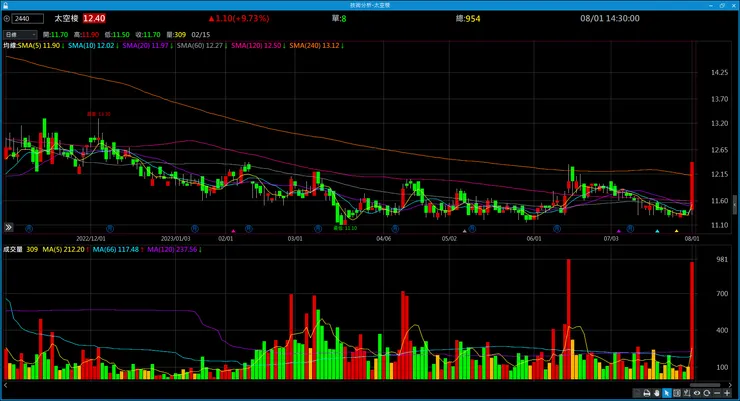740x401 pixels.
Task: Click the monthly marker right of 2022/12/01
Action: [x=110, y=228]
